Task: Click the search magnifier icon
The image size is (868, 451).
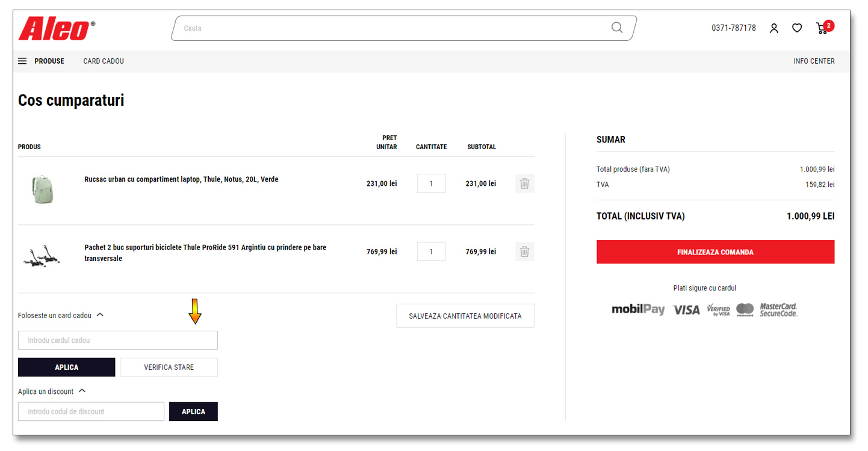Action: [616, 28]
